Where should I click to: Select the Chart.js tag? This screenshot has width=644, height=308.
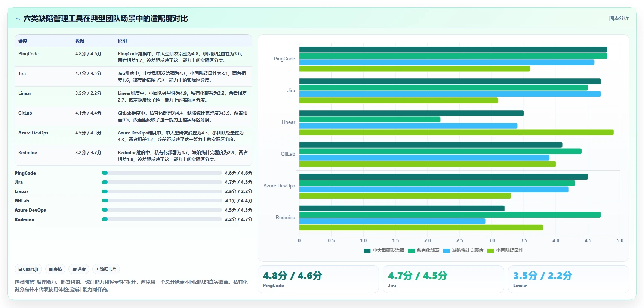pos(28,269)
